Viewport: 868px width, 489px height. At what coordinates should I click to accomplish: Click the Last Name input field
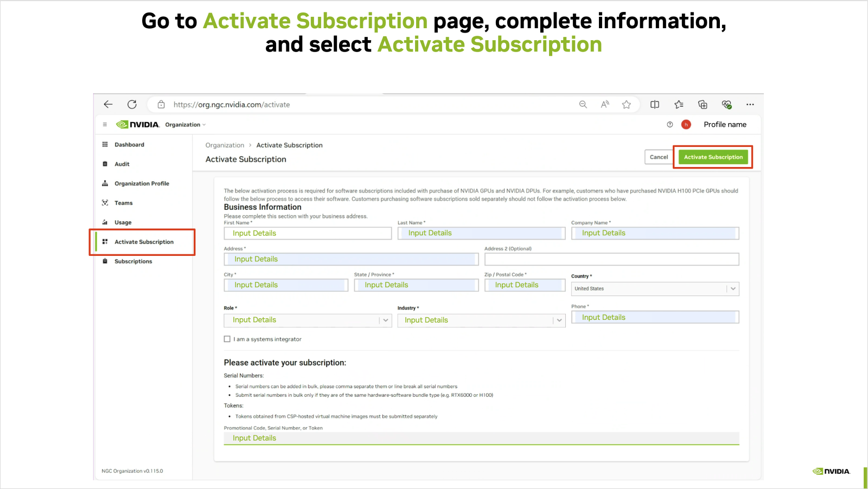tap(481, 233)
